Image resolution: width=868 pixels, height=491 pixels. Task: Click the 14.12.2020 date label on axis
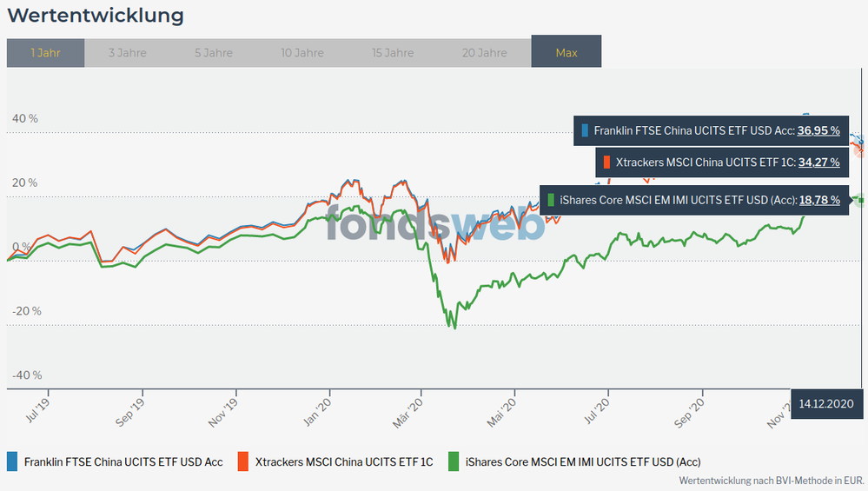(828, 404)
